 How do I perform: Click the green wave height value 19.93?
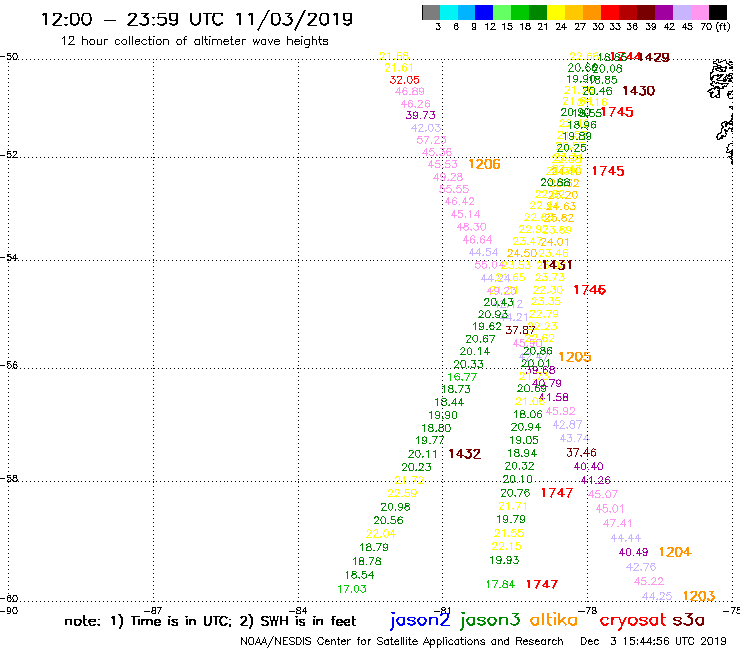[x=504, y=560]
